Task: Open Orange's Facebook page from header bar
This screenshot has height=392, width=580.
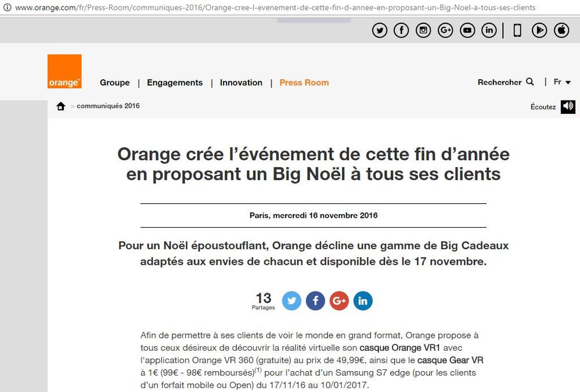Action: [401, 30]
